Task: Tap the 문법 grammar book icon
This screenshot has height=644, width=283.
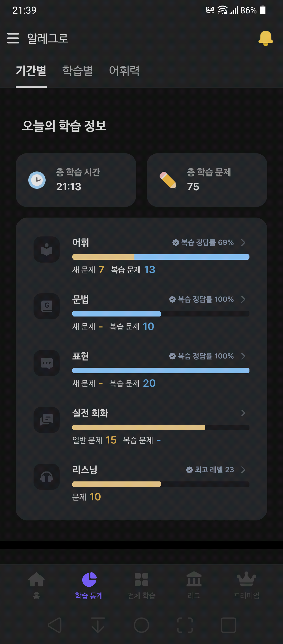Action: click(x=47, y=306)
